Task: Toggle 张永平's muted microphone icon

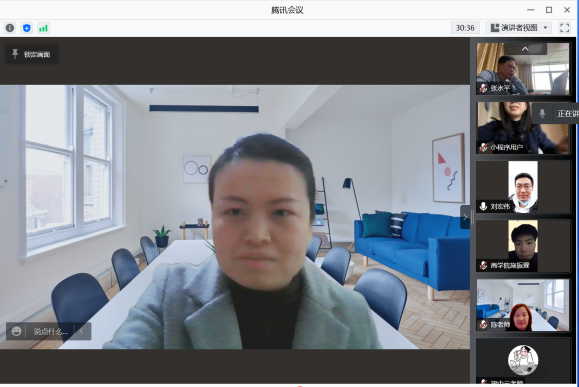Action: point(483,88)
